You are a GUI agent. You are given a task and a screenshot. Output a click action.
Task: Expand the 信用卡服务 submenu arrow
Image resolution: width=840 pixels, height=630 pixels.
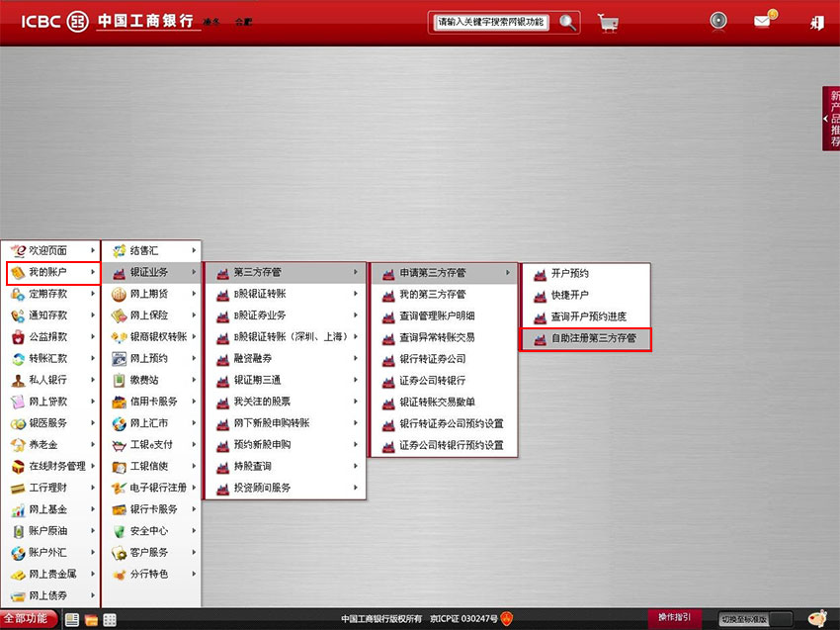(x=194, y=402)
